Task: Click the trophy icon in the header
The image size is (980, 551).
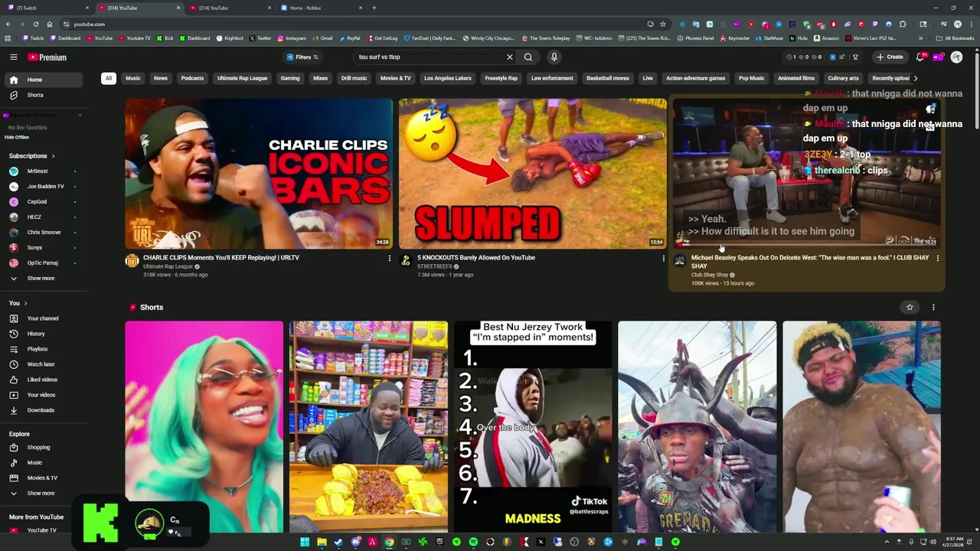Action: (855, 57)
